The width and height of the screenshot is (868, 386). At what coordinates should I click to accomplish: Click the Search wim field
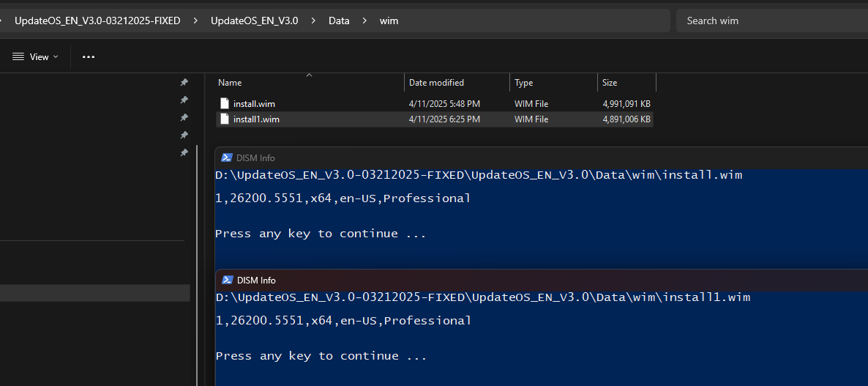click(x=772, y=21)
